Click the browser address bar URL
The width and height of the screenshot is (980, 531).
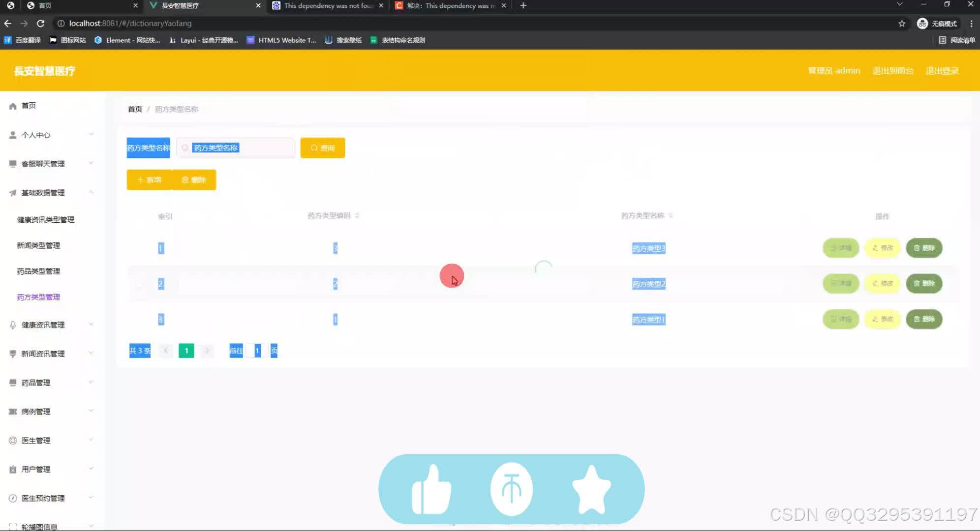(x=130, y=23)
